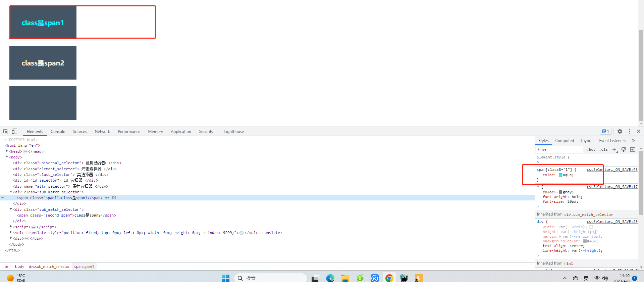644x282 pixels.
Task: Open the Sources tab
Action: 80,132
